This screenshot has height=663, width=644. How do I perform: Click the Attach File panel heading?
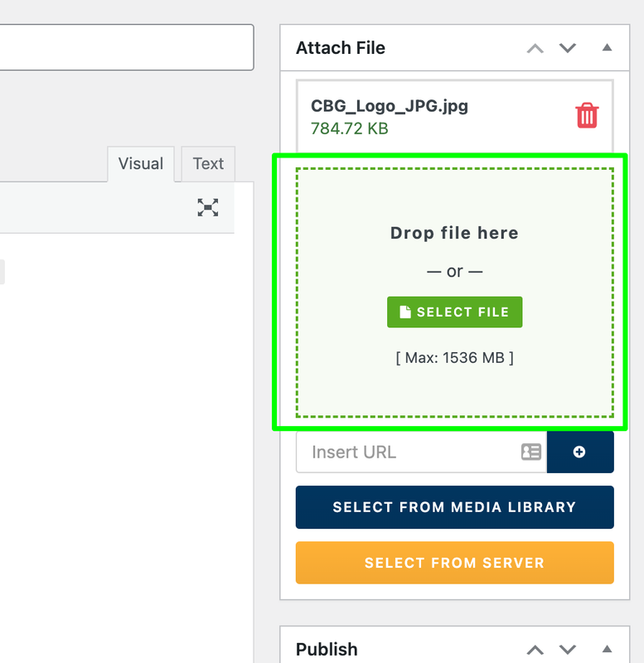click(x=341, y=48)
